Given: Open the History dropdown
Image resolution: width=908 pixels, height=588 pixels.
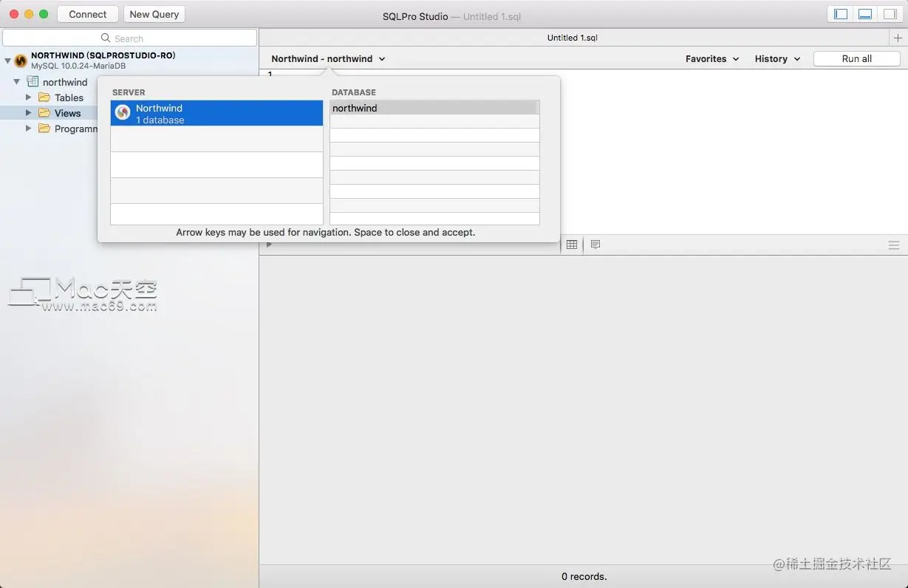Looking at the screenshot, I should coord(777,58).
